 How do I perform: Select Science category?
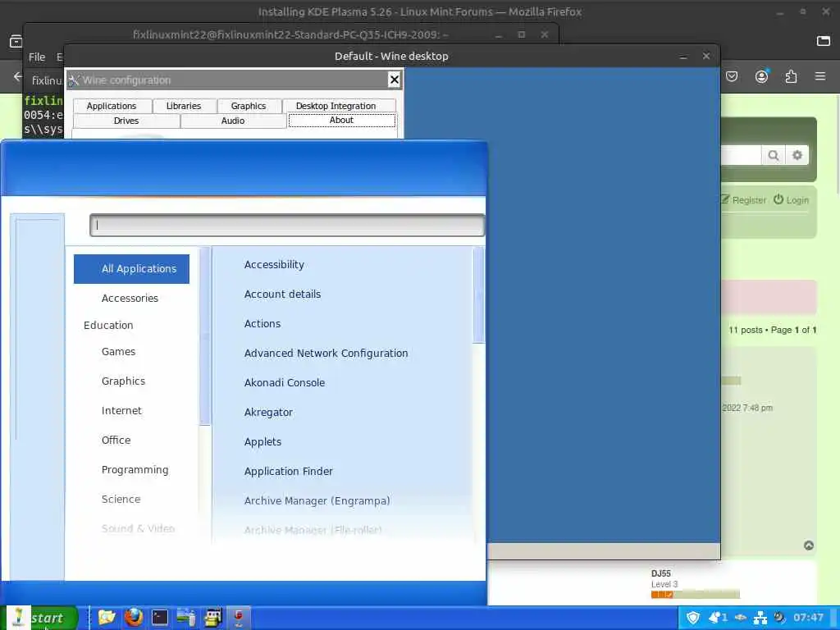tap(121, 499)
